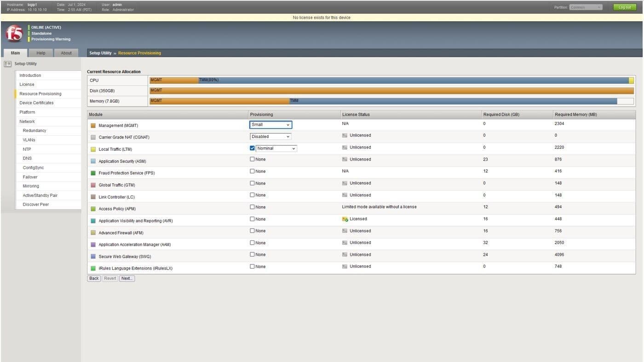
Task: Open the Local Traffic (LTM) Nominal dropdown
Action: pyautogui.click(x=276, y=148)
